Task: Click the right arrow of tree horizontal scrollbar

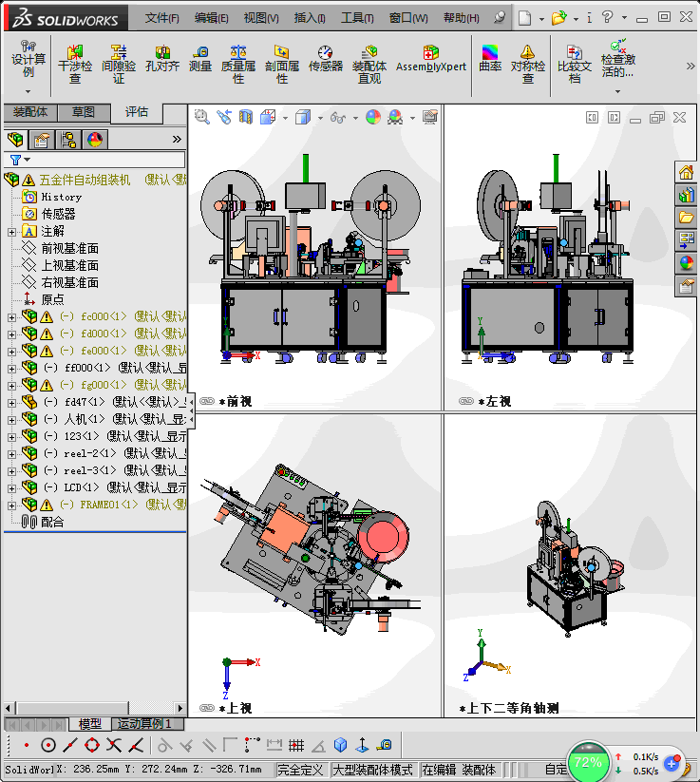Action: pyautogui.click(x=180, y=708)
